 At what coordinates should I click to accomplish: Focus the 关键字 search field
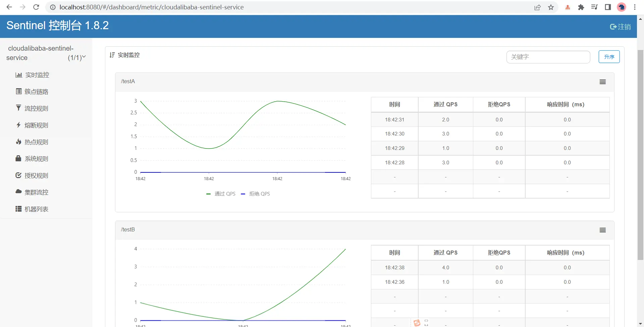(x=548, y=57)
